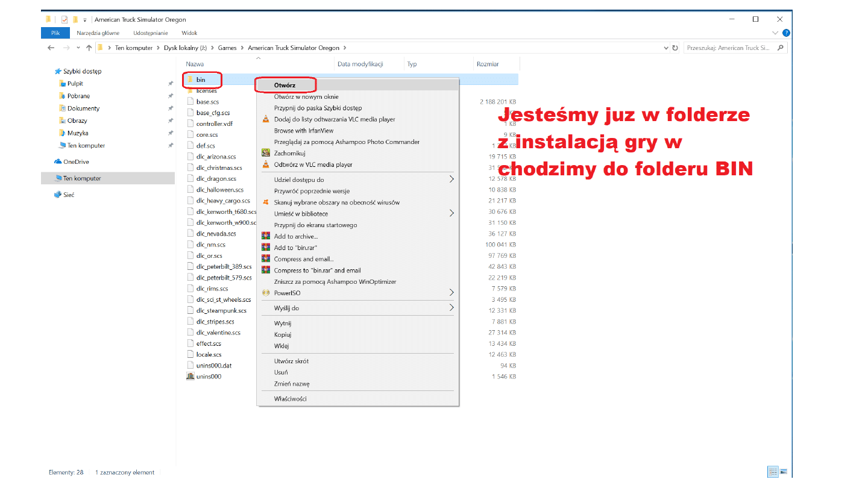Open the help question mark icon
This screenshot has height=488, width=868.
click(x=786, y=33)
